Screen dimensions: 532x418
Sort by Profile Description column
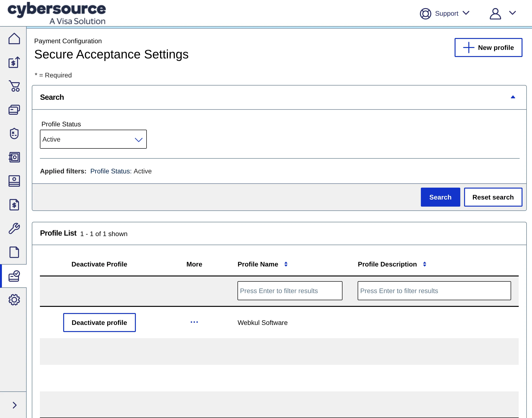click(x=425, y=264)
